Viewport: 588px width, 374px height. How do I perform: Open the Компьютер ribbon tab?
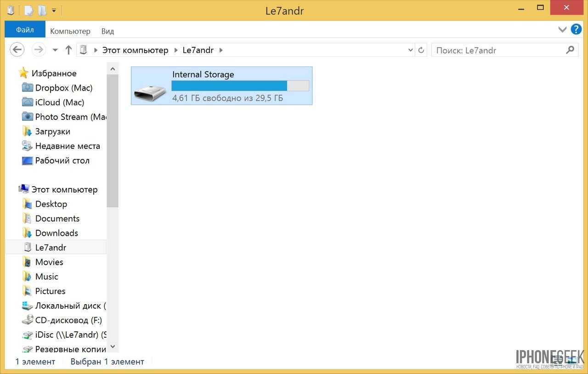point(70,31)
